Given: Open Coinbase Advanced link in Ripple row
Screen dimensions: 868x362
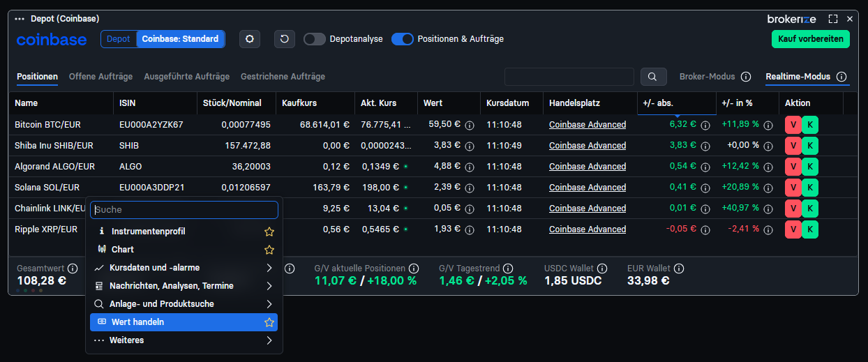Looking at the screenshot, I should (588, 229).
